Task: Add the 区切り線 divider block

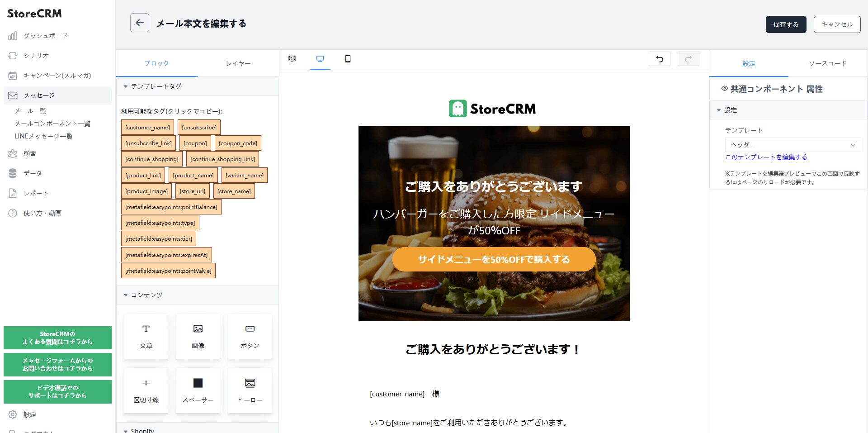Action: tap(146, 390)
